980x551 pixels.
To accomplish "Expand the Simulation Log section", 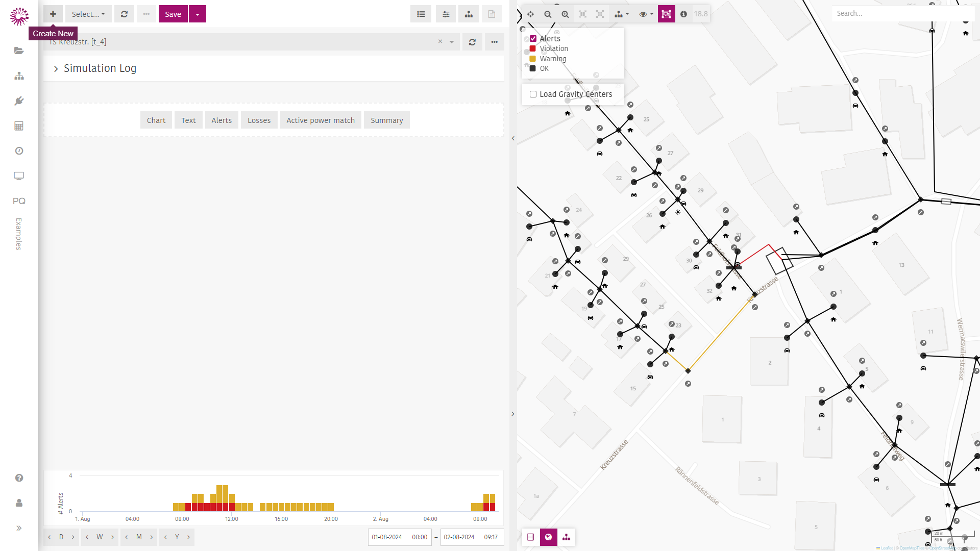I will point(95,68).
